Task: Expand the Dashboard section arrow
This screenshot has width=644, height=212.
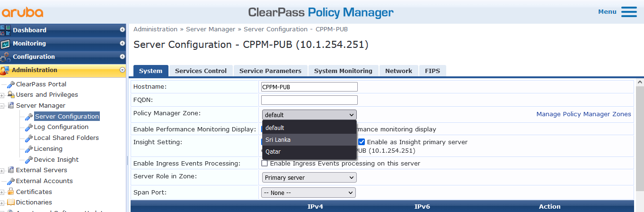Action: [x=123, y=30]
